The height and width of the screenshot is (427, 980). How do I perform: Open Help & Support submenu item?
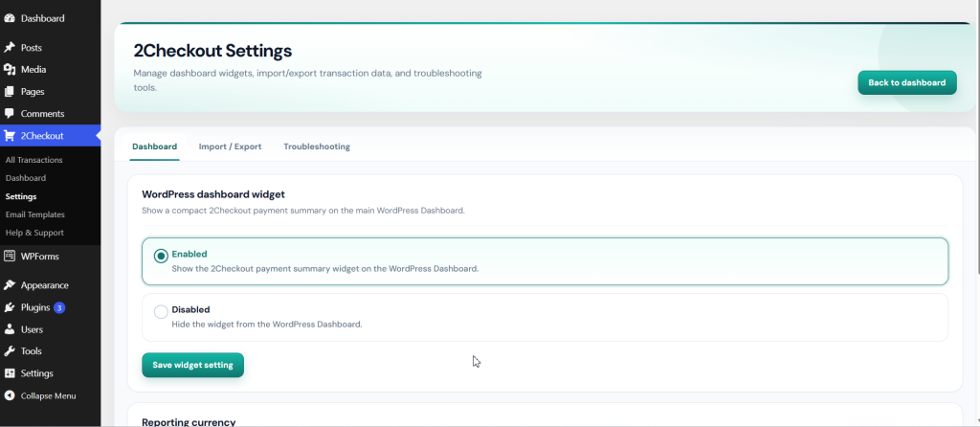coord(34,233)
